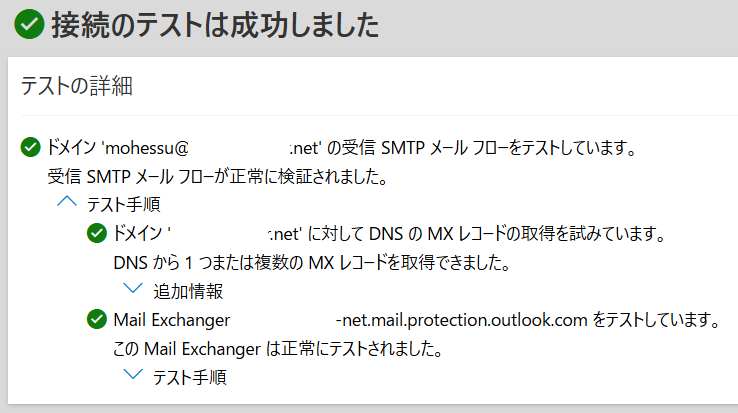Expand the 追加情報 section
738x413 pixels.
(133, 288)
